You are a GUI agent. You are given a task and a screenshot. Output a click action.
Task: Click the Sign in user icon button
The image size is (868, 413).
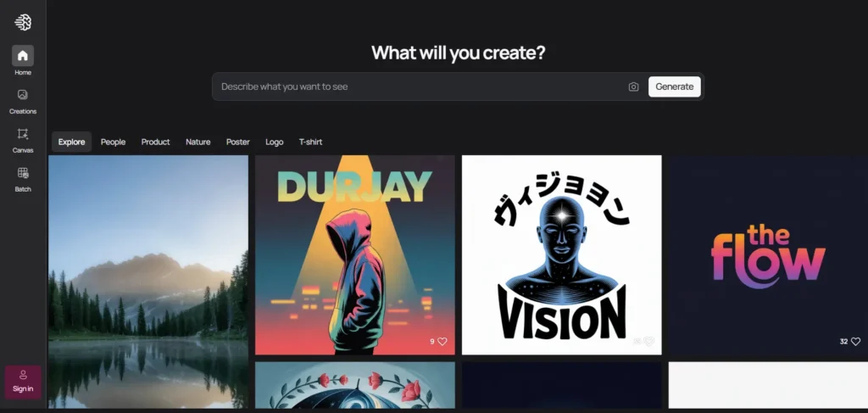[x=23, y=382]
